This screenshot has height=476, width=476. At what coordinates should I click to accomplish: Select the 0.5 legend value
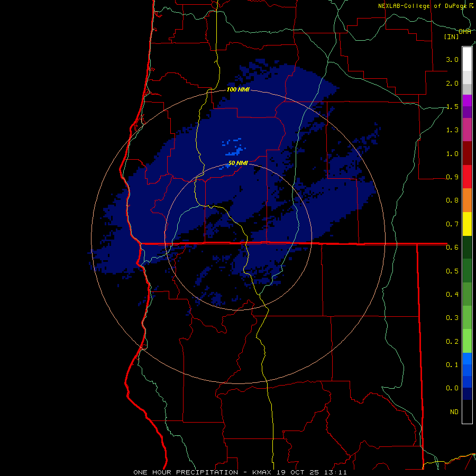click(452, 271)
